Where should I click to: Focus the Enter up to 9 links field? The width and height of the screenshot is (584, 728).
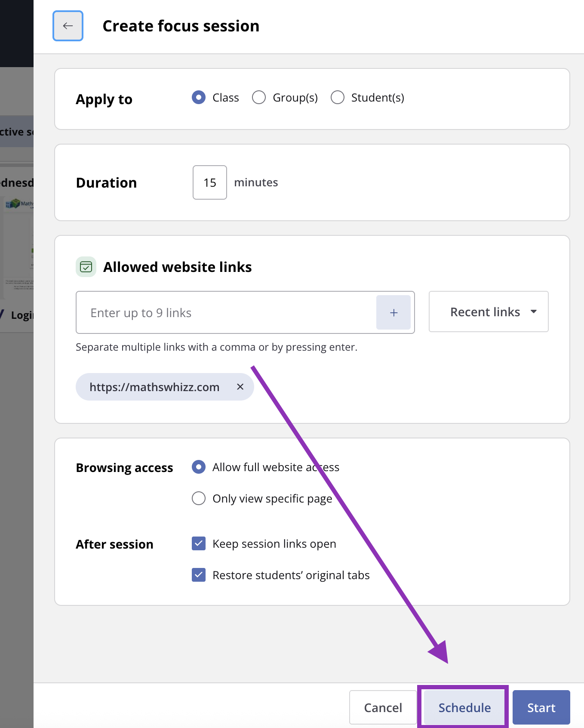(226, 312)
